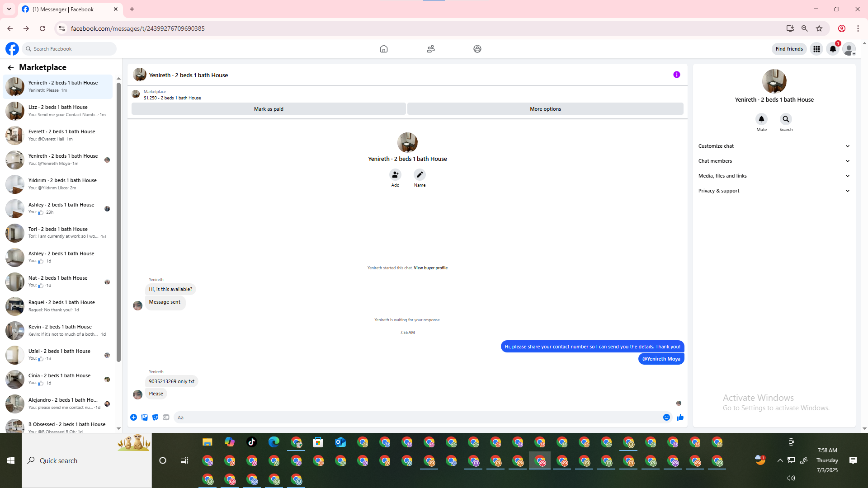Open the emoji picker in message box
Image resolution: width=868 pixels, height=488 pixels.
coord(666,418)
